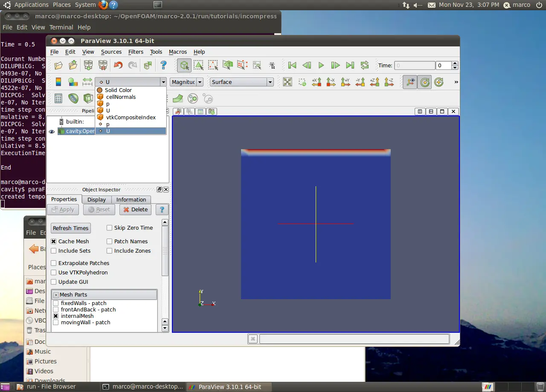Check the Include Sets option
The height and width of the screenshot is (392, 546).
click(x=54, y=251)
